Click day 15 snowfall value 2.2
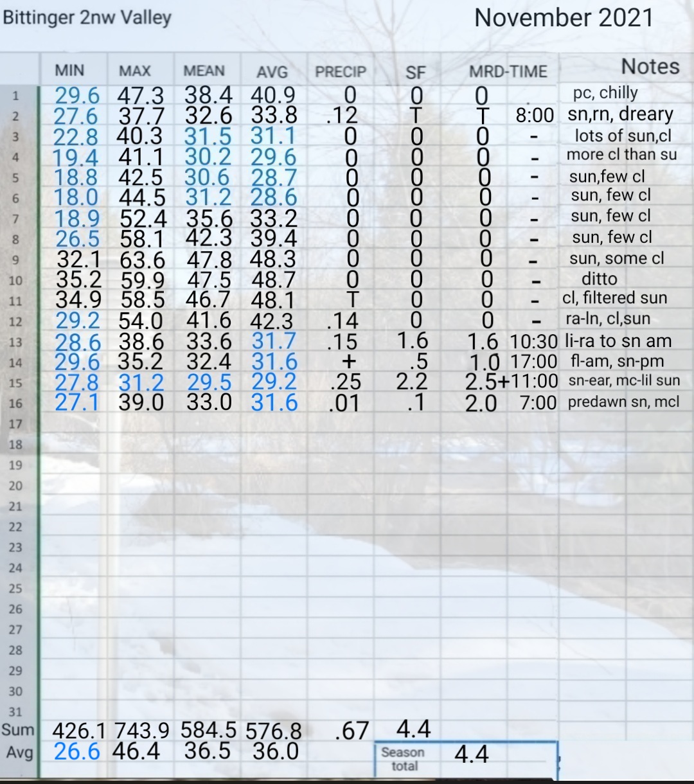The width and height of the screenshot is (694, 784). (412, 382)
